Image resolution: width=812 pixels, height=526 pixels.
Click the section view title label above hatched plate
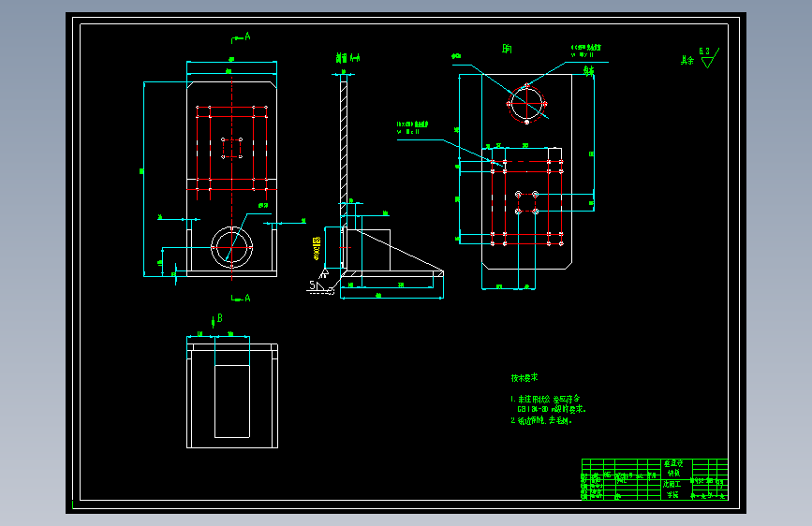pyautogui.click(x=347, y=58)
